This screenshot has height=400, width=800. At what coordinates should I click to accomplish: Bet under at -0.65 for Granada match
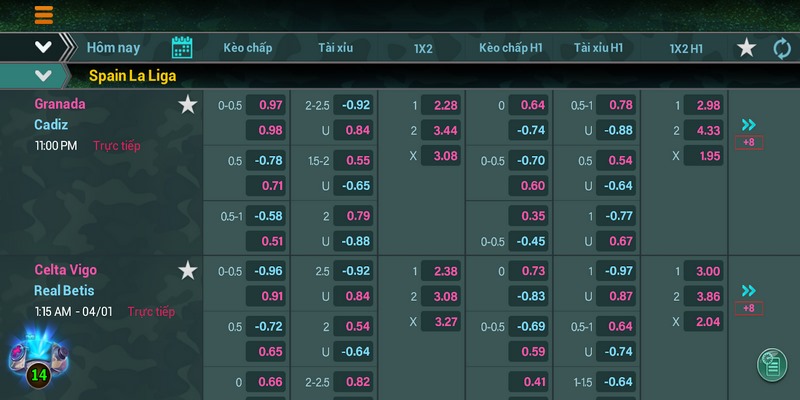(353, 185)
